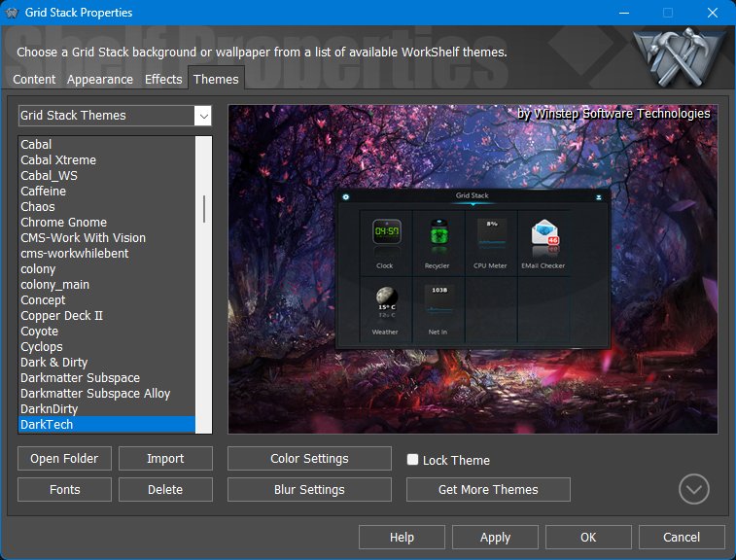Switch to the Effects tab

pos(163,80)
